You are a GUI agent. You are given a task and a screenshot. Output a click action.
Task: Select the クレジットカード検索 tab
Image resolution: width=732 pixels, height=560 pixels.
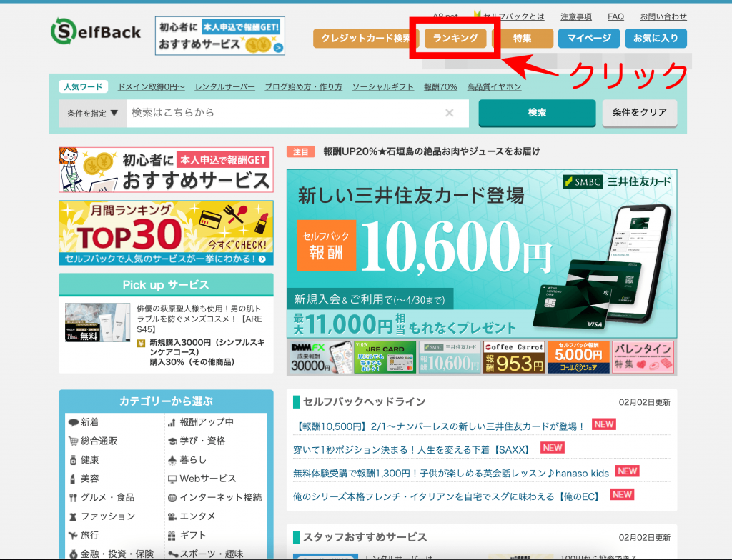[x=365, y=38]
